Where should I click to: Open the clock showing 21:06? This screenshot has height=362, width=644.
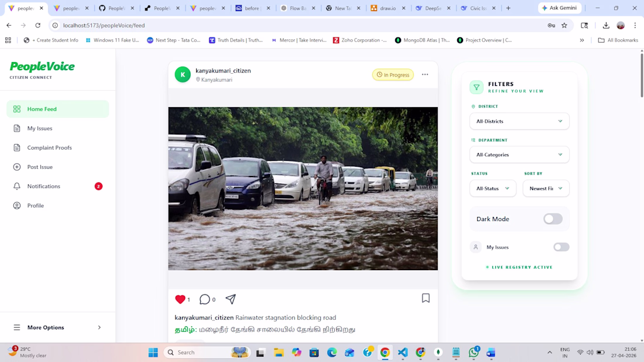pyautogui.click(x=624, y=353)
